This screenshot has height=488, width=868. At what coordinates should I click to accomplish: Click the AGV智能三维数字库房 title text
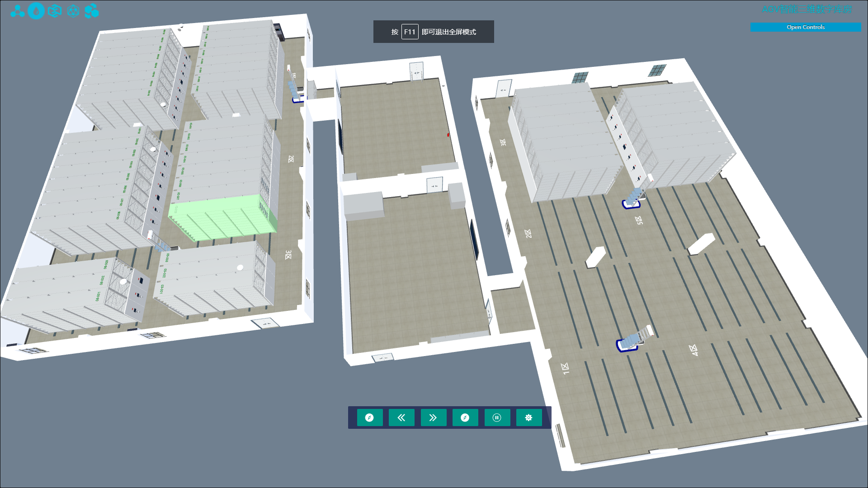coord(806,9)
